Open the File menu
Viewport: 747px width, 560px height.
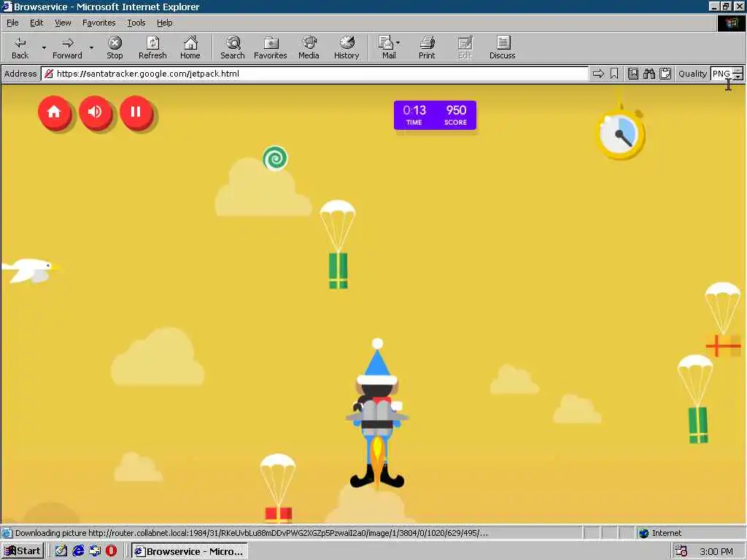click(x=12, y=23)
